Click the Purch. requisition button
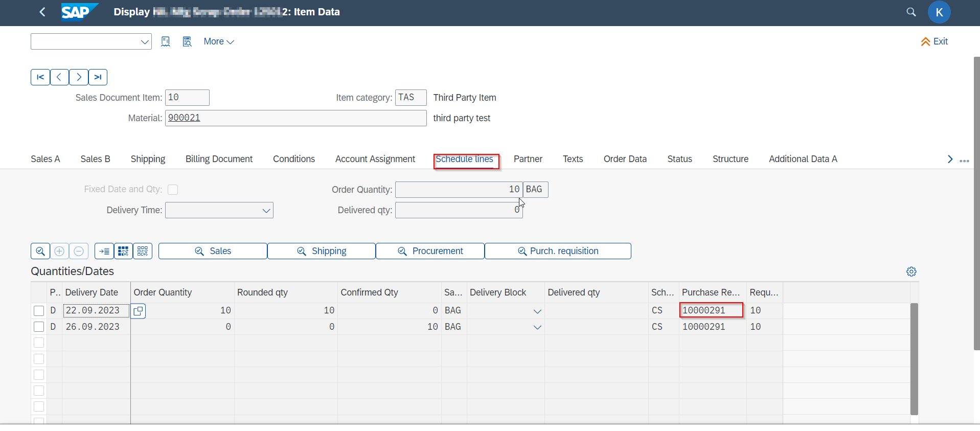The width and height of the screenshot is (980, 431). point(558,251)
